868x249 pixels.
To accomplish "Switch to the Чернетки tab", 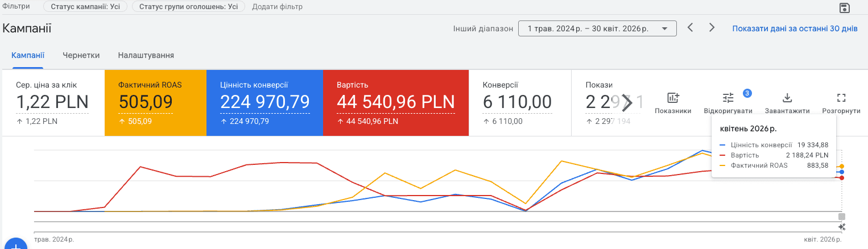I will (x=81, y=55).
